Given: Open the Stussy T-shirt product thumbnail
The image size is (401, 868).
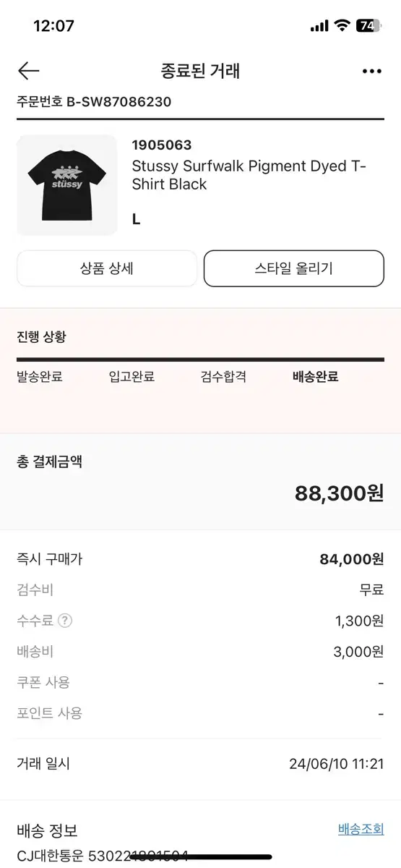Looking at the screenshot, I should click(x=66, y=185).
